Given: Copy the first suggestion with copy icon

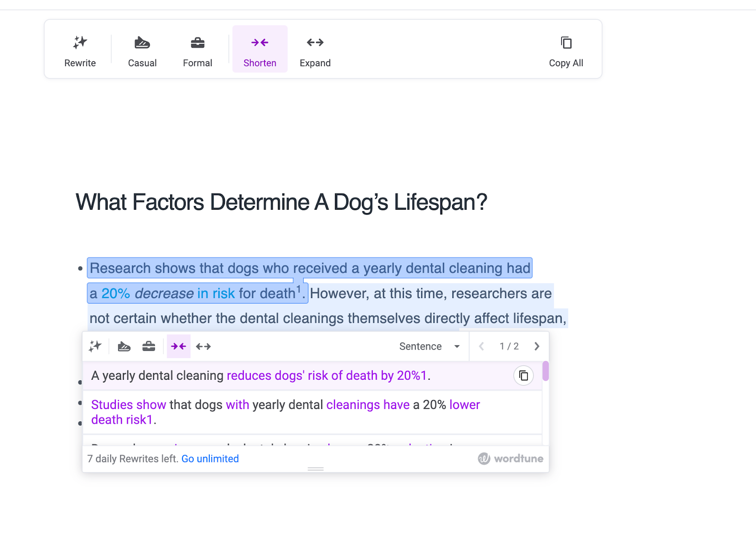Looking at the screenshot, I should (524, 376).
